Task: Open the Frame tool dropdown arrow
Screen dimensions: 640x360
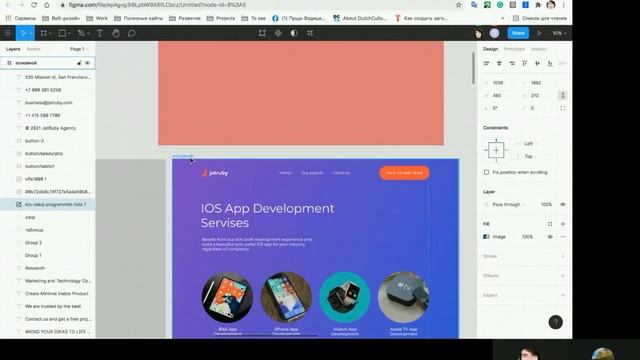Action: 50,33
